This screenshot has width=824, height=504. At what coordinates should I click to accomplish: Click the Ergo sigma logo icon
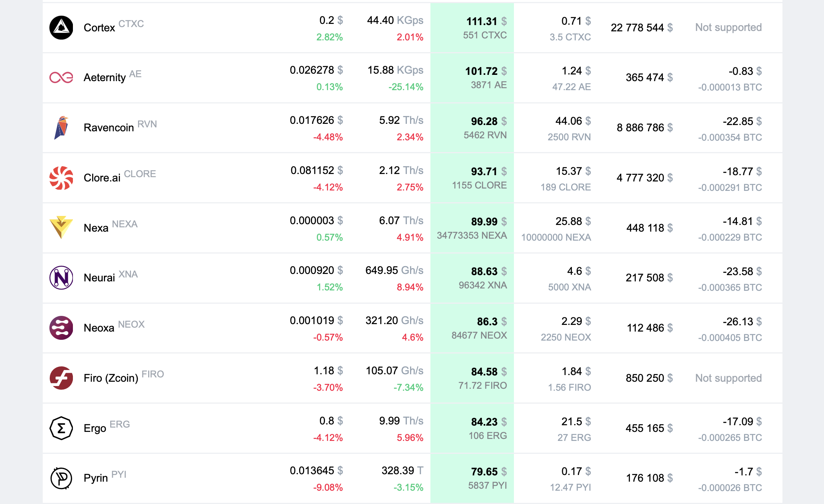click(61, 428)
